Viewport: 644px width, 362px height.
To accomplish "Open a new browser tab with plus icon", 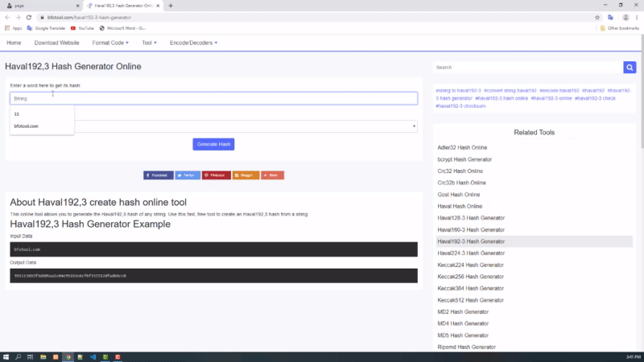I will (x=169, y=5).
